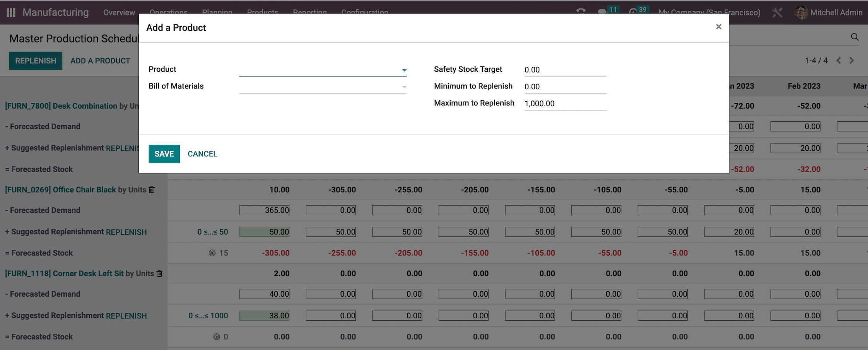Click the search magnifier icon
The width and height of the screenshot is (868, 350).
click(x=854, y=37)
